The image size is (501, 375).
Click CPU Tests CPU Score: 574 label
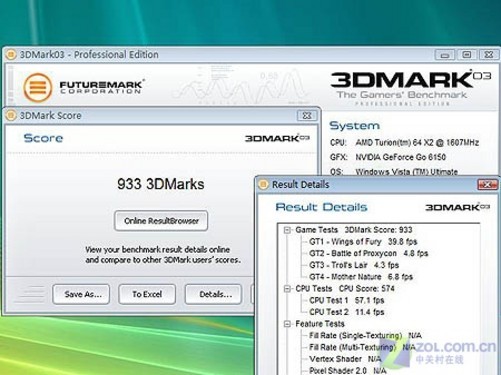click(345, 289)
